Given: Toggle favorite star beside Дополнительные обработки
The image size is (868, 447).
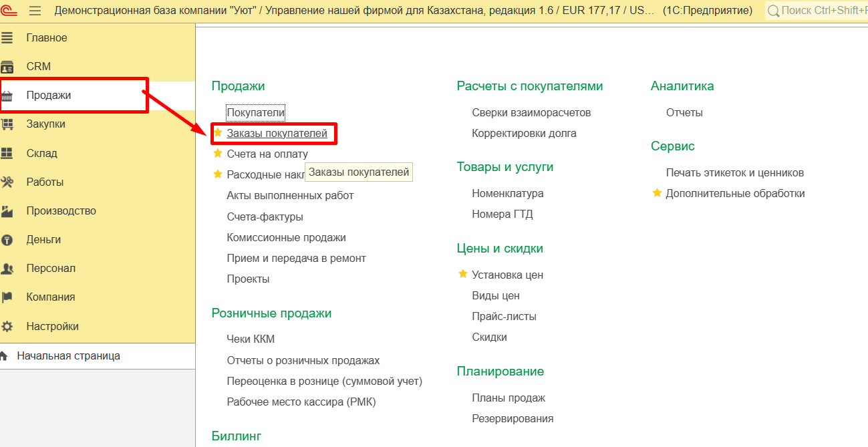Looking at the screenshot, I should point(657,193).
